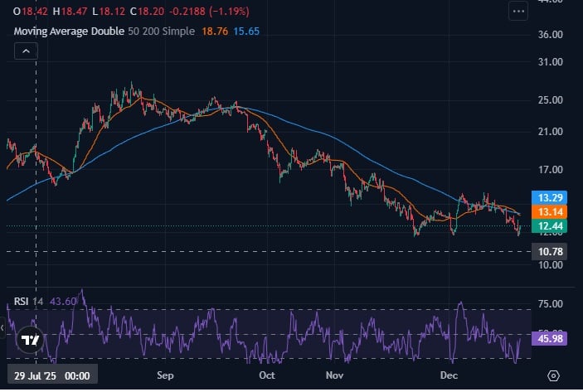The image size is (583, 392).
Task: Click the Dec label on time axis
Action: click(x=449, y=375)
